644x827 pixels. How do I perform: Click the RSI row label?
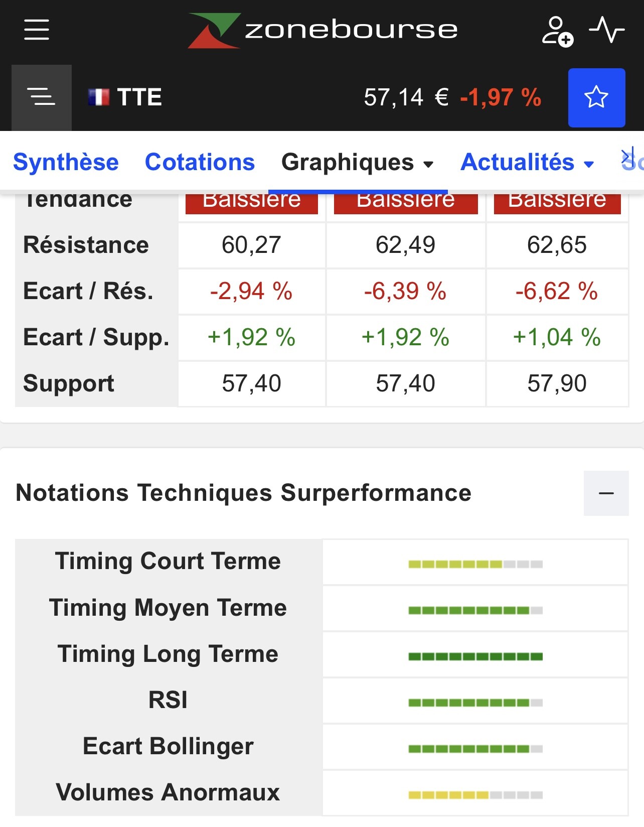click(168, 700)
